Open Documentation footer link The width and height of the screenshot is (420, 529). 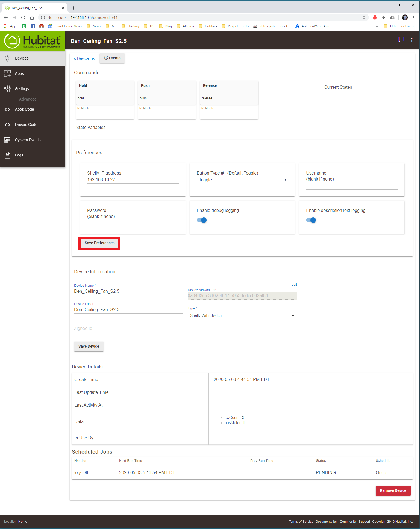327,522
